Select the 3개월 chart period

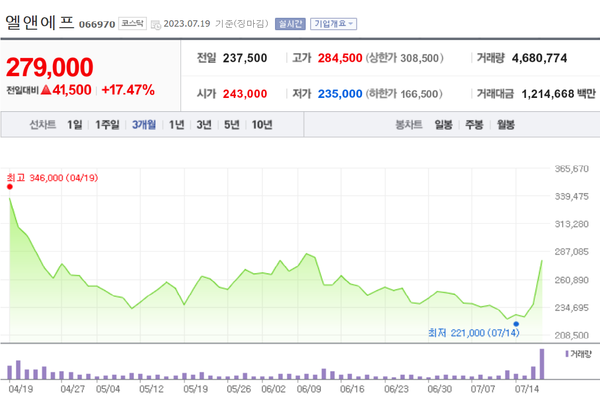pos(143,125)
